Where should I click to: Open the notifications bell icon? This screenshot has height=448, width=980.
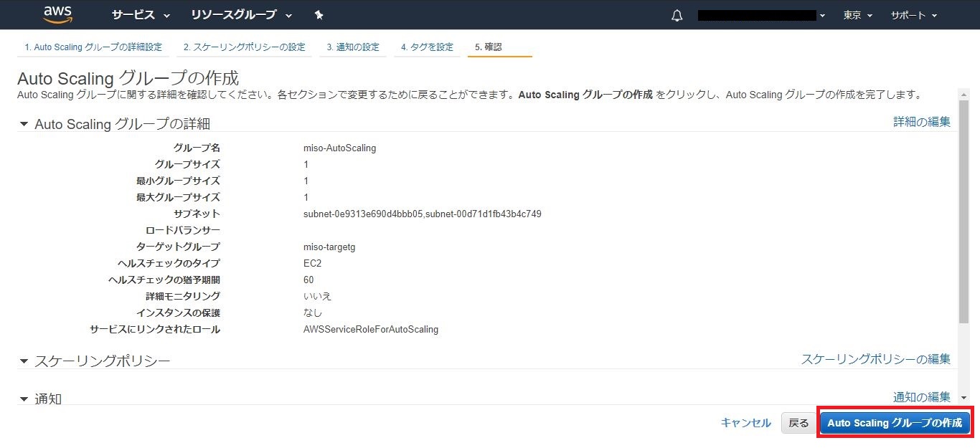(x=677, y=16)
